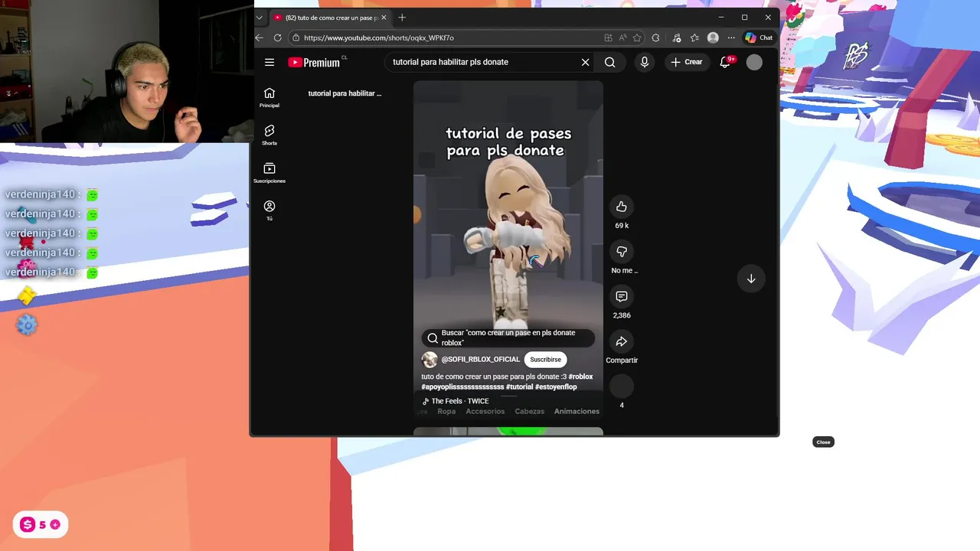
Task: Open the blue gear settings in game
Action: (x=27, y=325)
